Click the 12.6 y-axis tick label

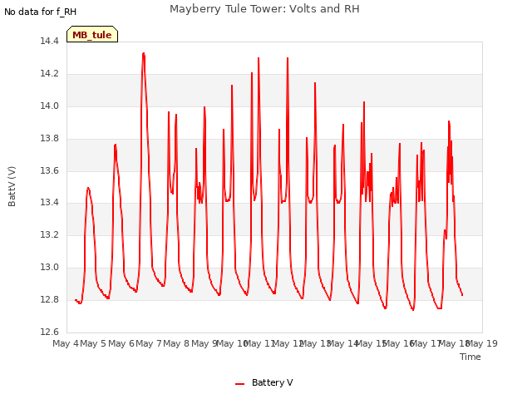(x=50, y=332)
